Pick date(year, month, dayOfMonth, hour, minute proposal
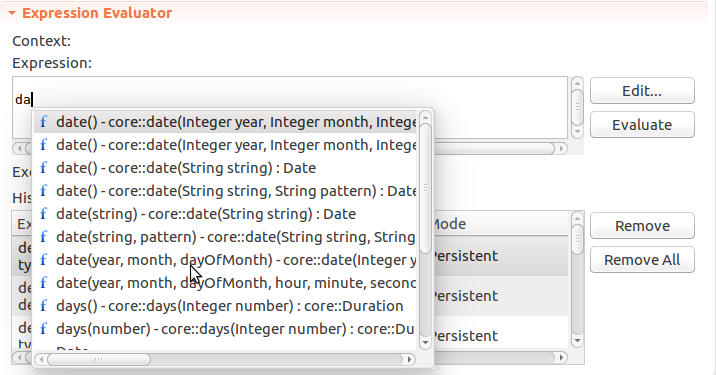Screen dimensions: 716x375 point(225,283)
